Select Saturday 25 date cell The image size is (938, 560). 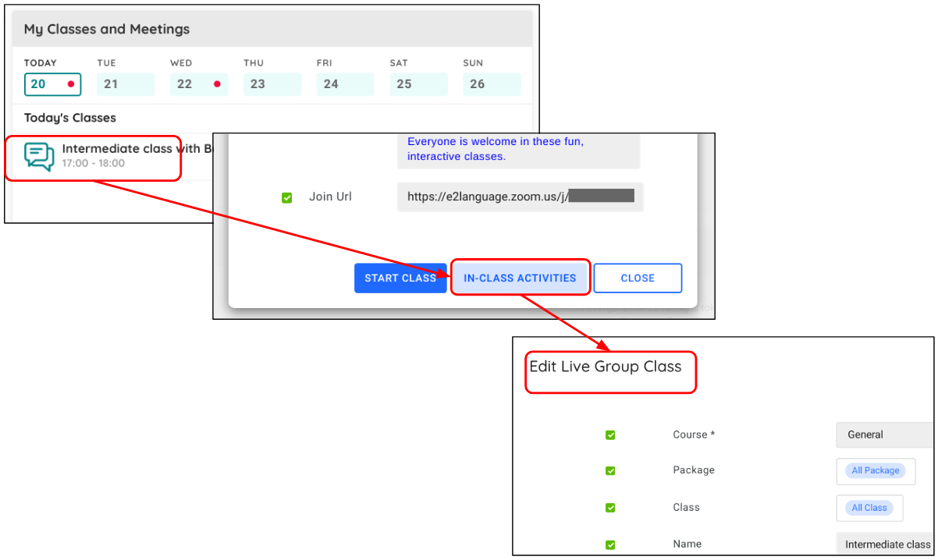pyautogui.click(x=418, y=84)
